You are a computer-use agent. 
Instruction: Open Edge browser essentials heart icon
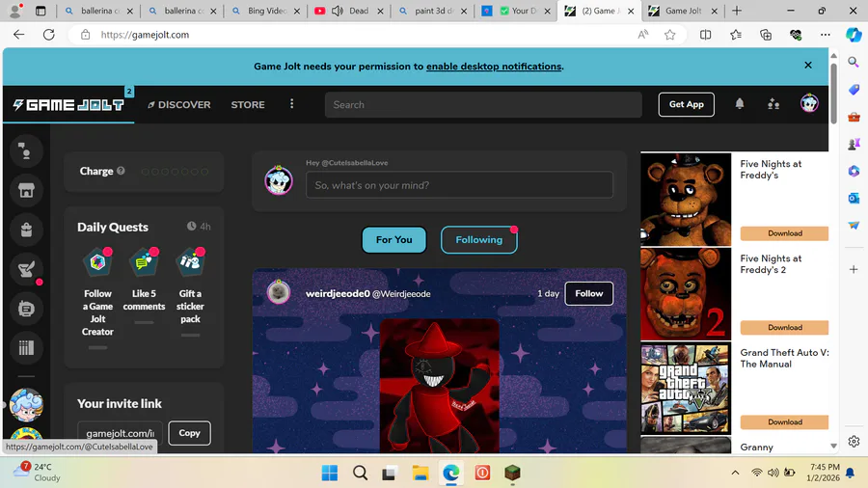(796, 35)
